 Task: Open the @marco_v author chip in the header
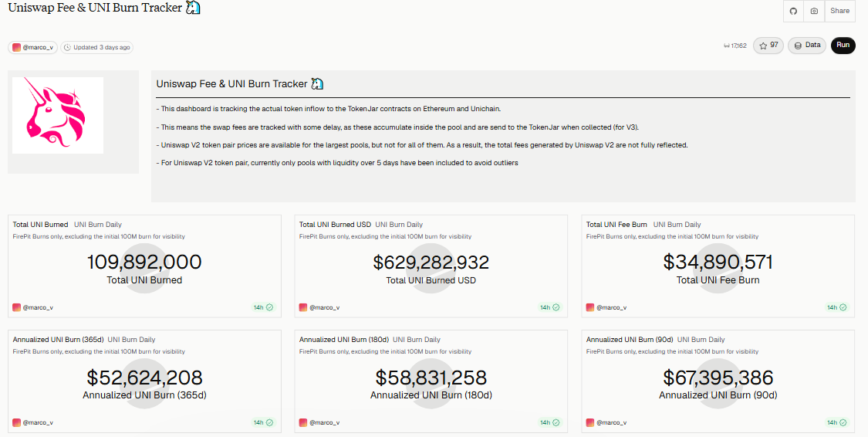click(32, 48)
